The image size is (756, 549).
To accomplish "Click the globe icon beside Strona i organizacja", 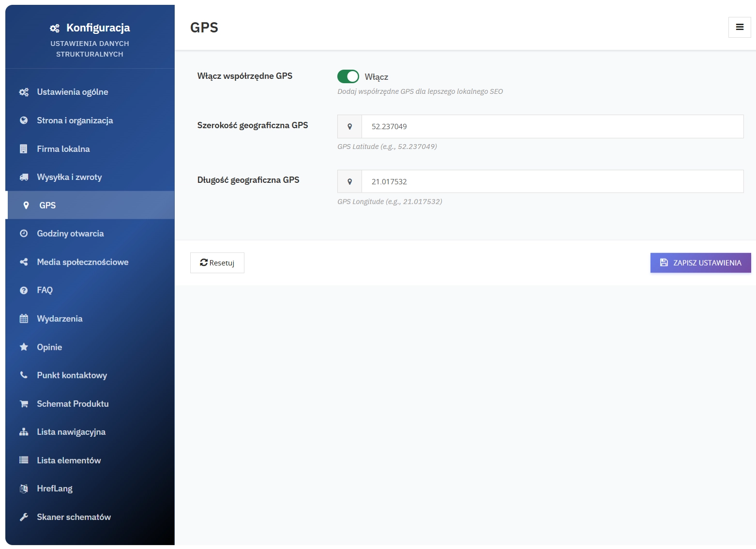I will [24, 120].
